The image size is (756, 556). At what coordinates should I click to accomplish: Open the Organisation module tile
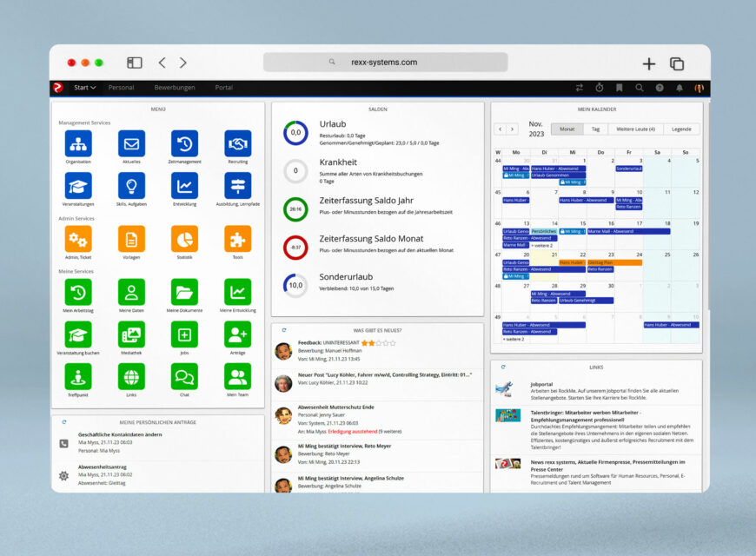pos(78,143)
